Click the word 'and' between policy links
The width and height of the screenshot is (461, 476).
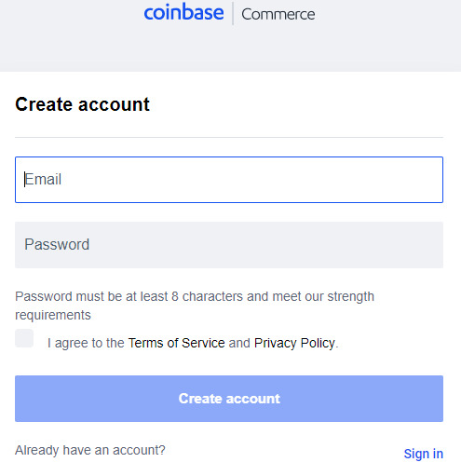point(239,343)
